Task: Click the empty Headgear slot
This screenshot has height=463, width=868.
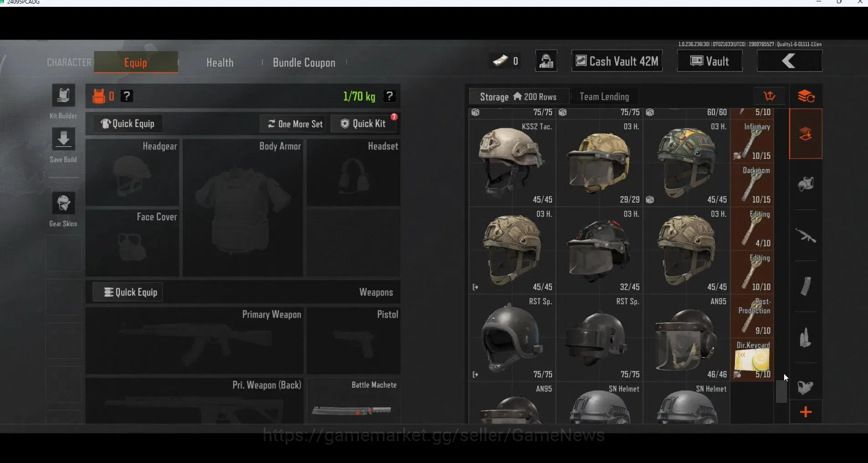Action: click(132, 173)
